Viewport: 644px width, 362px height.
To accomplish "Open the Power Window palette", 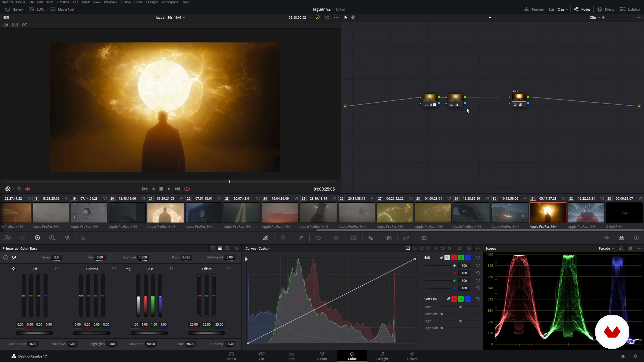I will [318, 238].
